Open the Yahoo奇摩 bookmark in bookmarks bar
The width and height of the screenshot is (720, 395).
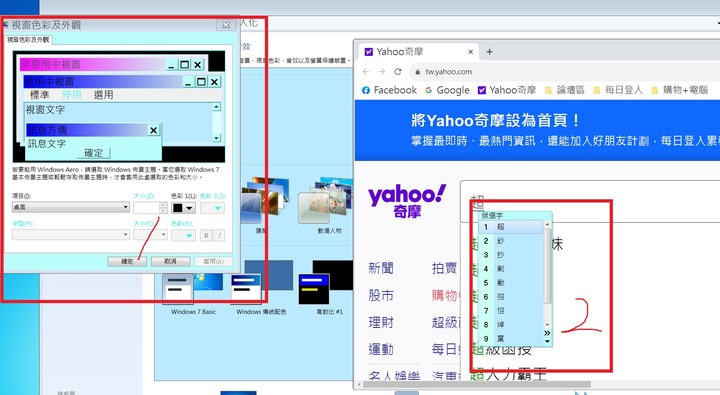coord(507,90)
